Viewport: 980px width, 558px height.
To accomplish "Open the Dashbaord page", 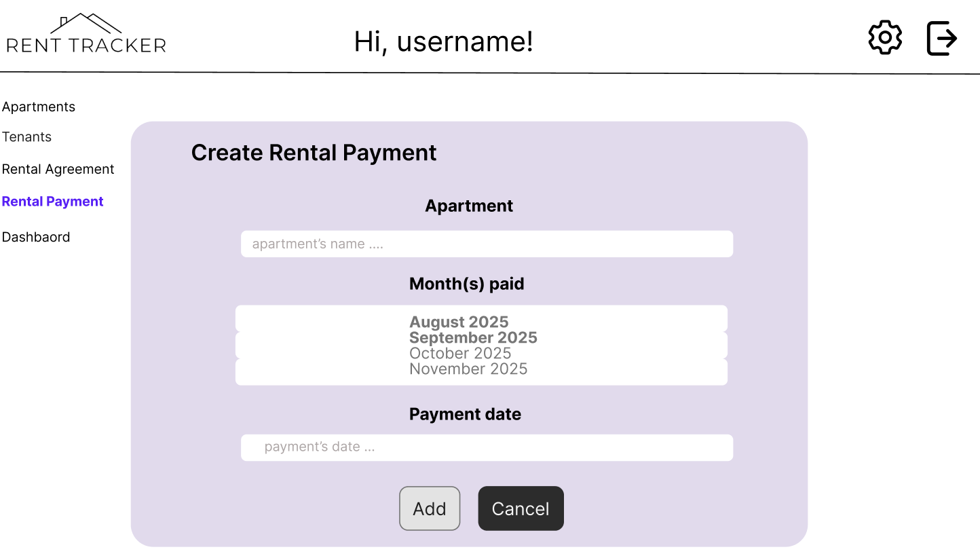I will pyautogui.click(x=36, y=237).
